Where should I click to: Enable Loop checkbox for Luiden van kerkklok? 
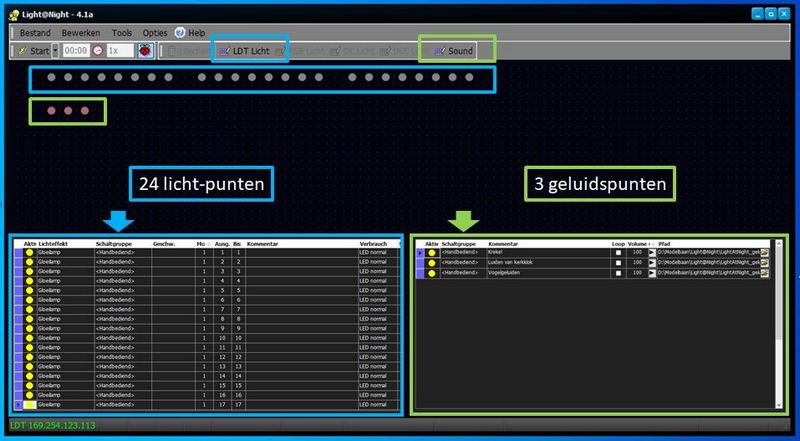pyautogui.click(x=618, y=263)
